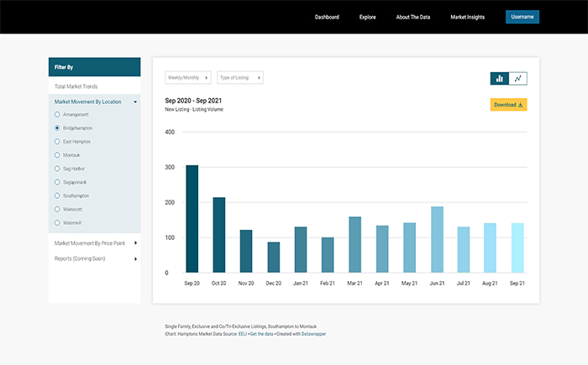This screenshot has height=365, width=588.
Task: Click the Market Movement By Price Point label
Action: click(x=90, y=243)
